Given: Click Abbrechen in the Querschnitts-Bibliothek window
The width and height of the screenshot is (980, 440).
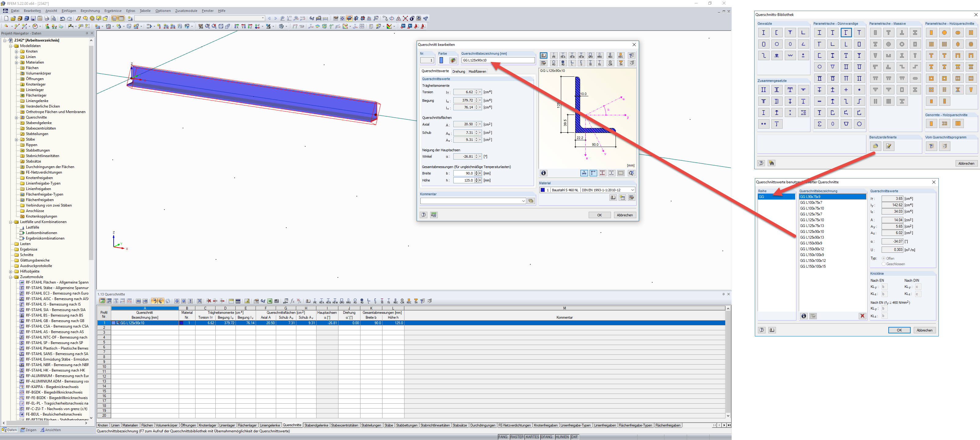Looking at the screenshot, I should pos(966,163).
